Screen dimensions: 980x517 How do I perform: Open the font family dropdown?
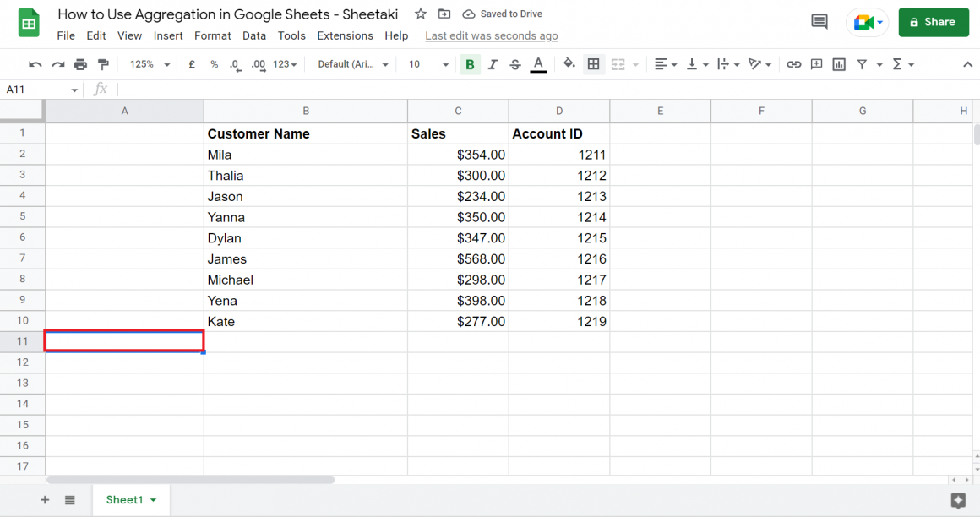(351, 64)
